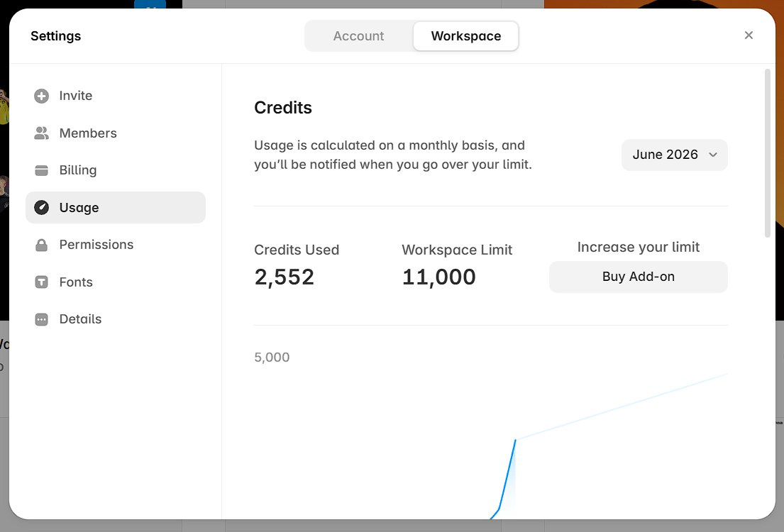Open the Details section label
The image size is (784, 532).
tap(80, 319)
